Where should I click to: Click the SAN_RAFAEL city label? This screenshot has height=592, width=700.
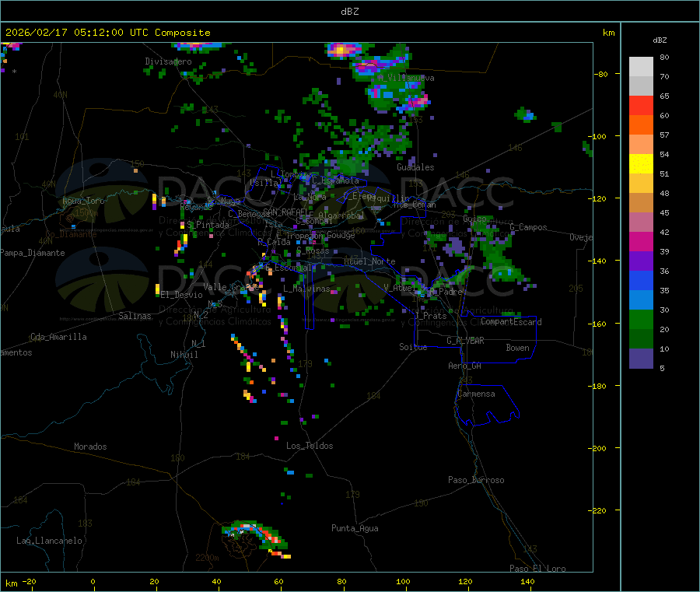coord(285,212)
